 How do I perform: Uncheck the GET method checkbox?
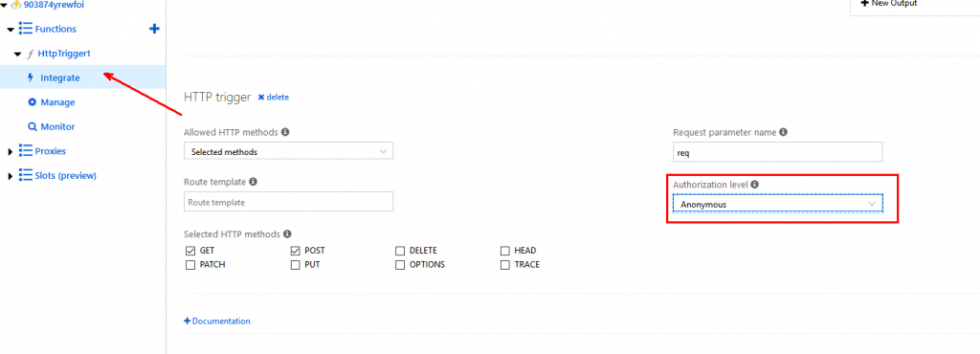coord(190,251)
